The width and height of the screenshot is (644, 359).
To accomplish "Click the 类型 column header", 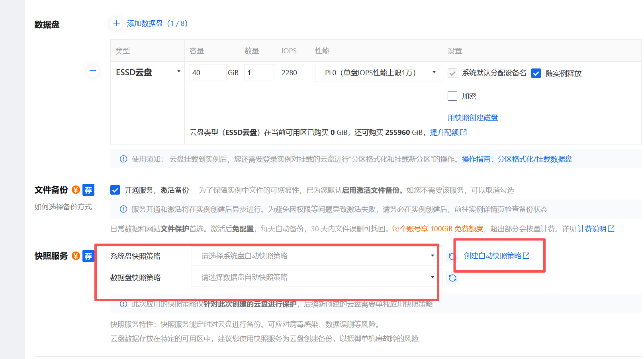I will tap(123, 51).
